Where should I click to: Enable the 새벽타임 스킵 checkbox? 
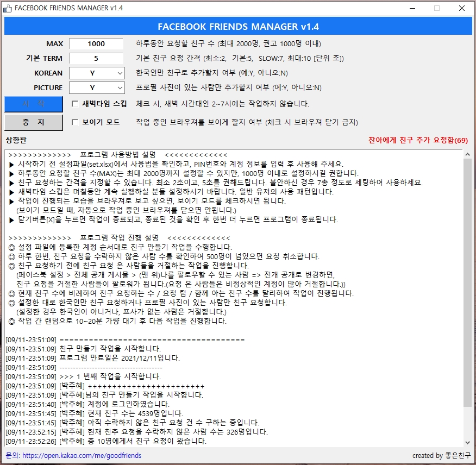(x=75, y=104)
